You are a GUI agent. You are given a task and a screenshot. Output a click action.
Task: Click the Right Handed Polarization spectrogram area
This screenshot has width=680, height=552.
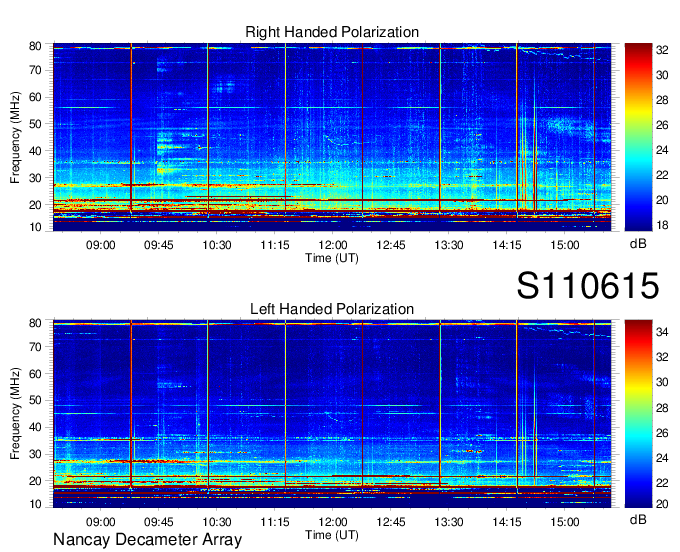pyautogui.click(x=332, y=137)
